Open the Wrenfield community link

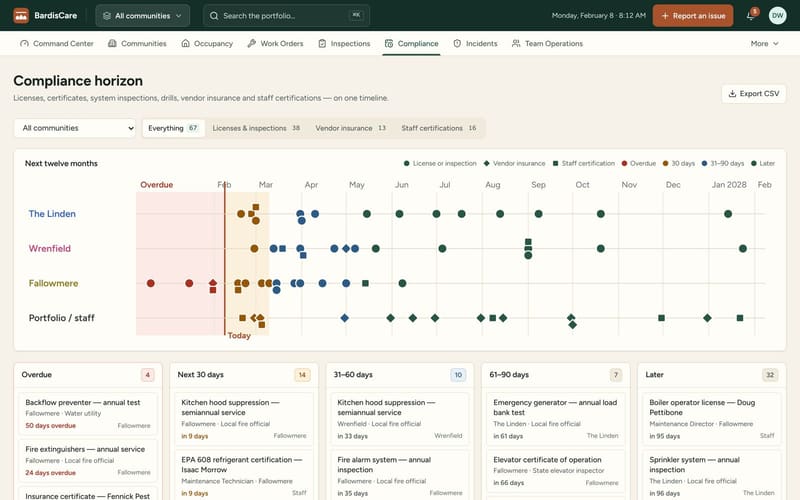pyautogui.click(x=49, y=248)
